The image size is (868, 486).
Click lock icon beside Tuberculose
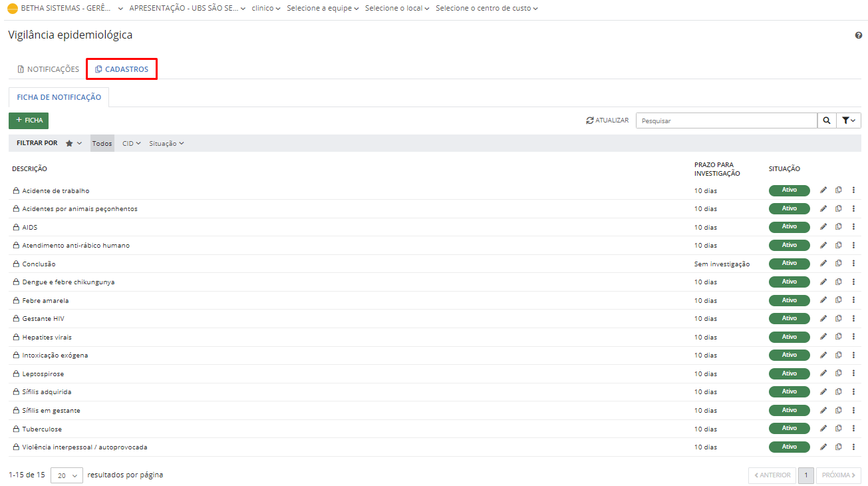point(16,428)
